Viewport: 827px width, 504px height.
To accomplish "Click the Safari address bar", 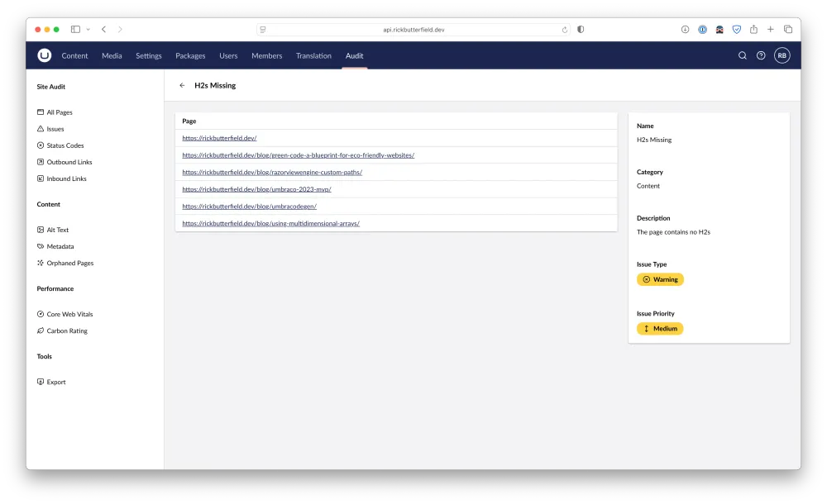I will [413, 30].
